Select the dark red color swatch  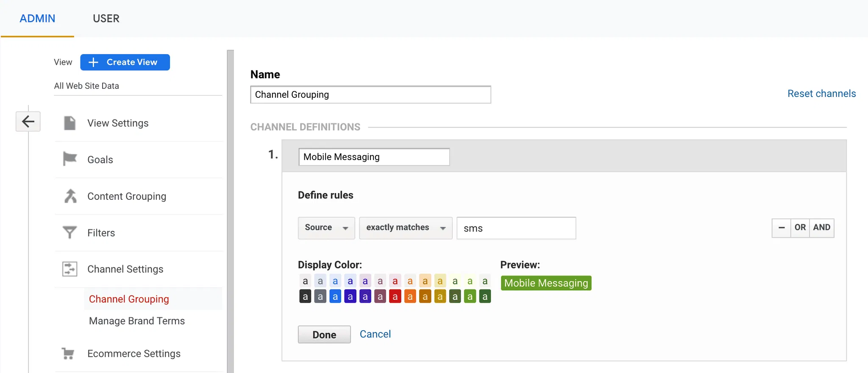(x=395, y=297)
